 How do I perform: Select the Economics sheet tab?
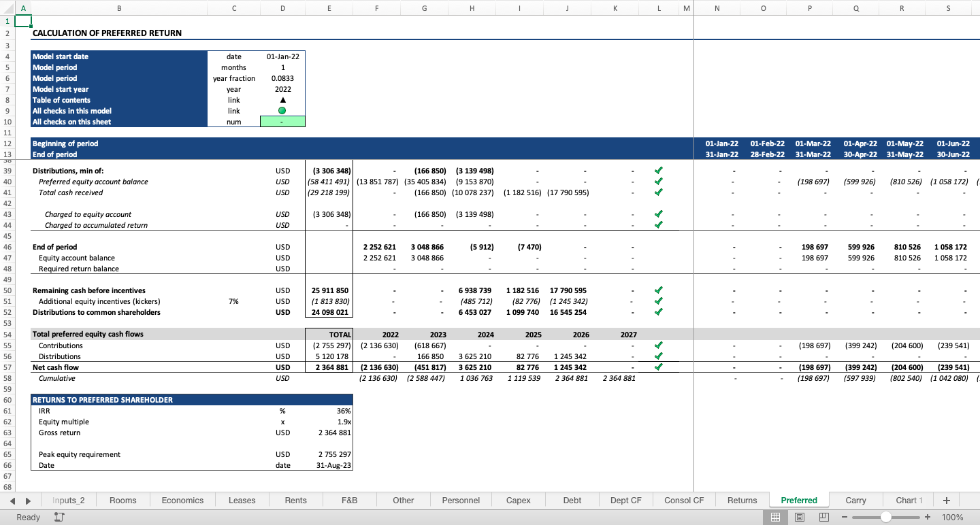pos(182,500)
